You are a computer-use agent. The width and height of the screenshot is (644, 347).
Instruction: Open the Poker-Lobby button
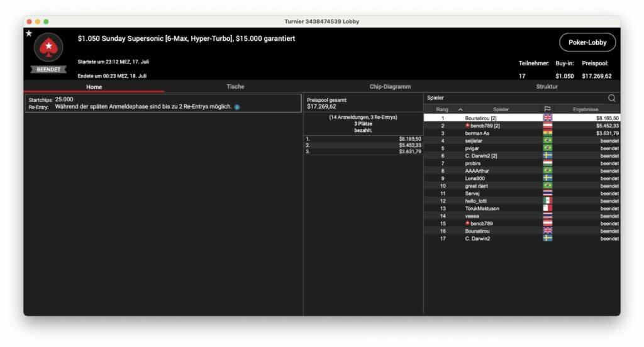[587, 42]
